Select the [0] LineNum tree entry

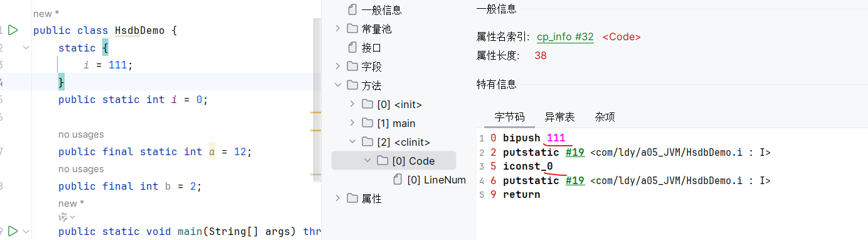(437, 180)
